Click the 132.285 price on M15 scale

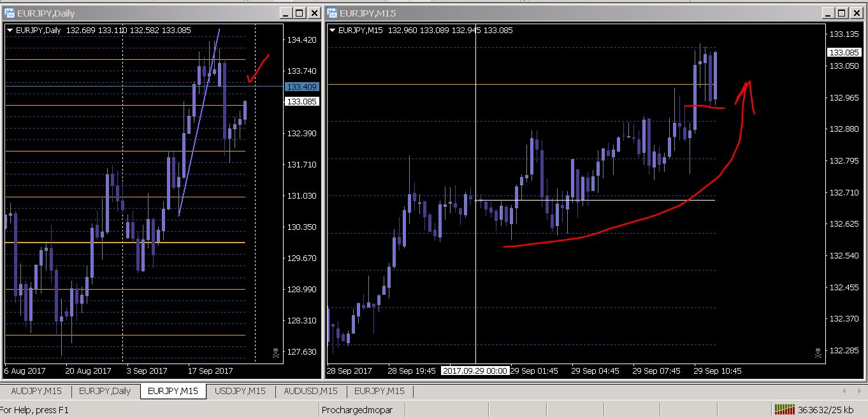click(844, 351)
